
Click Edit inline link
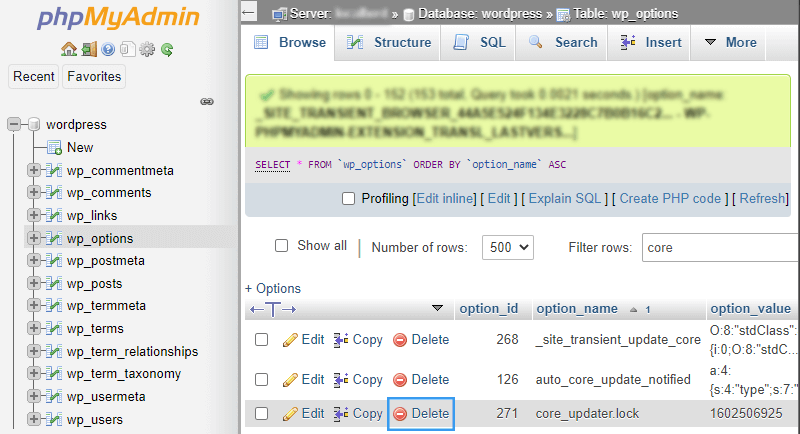pos(446,198)
